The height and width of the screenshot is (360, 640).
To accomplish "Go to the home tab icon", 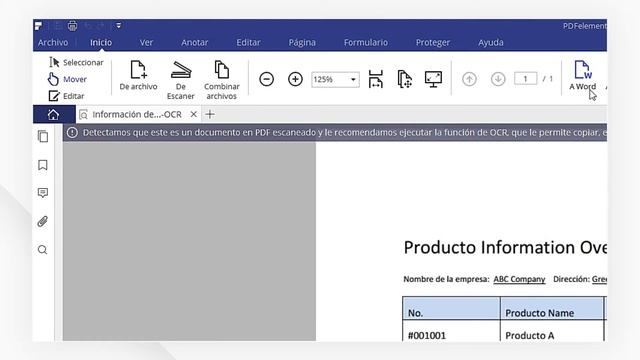I will click(53, 115).
